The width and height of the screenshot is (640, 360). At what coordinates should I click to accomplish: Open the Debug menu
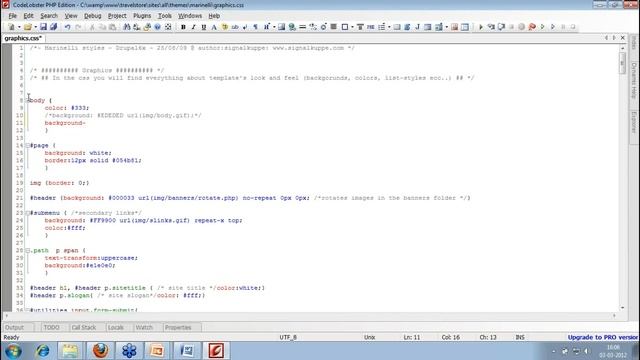pos(93,16)
